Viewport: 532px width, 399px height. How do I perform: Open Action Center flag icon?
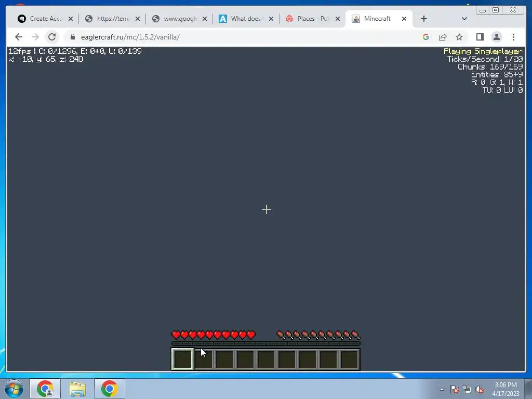coord(455,389)
